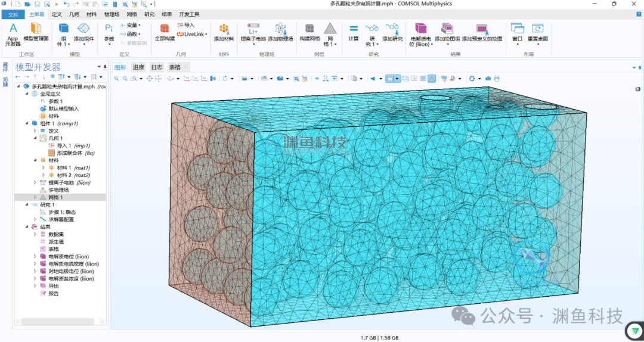
Task: Open the 函数 dropdown in ribbon
Action: [x=130, y=34]
